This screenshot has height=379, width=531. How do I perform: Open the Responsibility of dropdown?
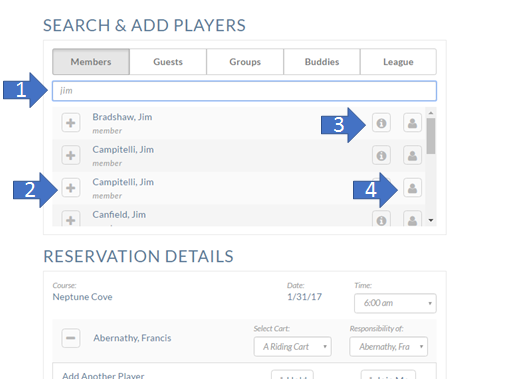click(388, 346)
